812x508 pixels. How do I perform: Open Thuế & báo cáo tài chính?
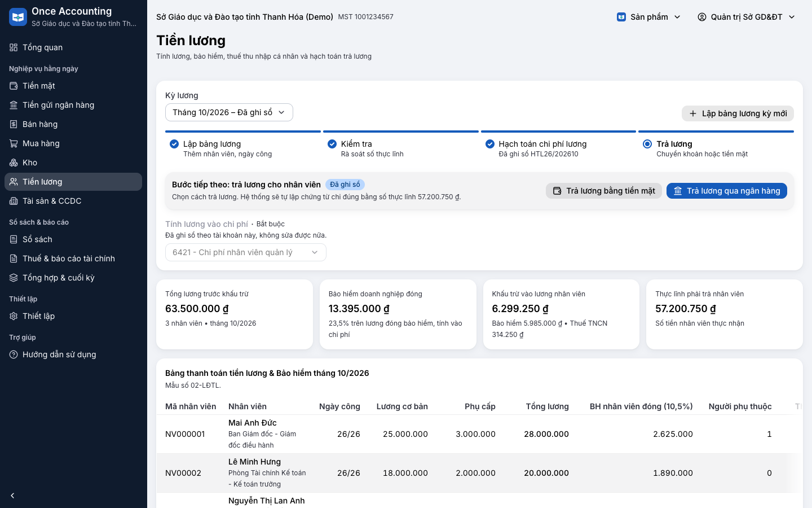point(73,259)
